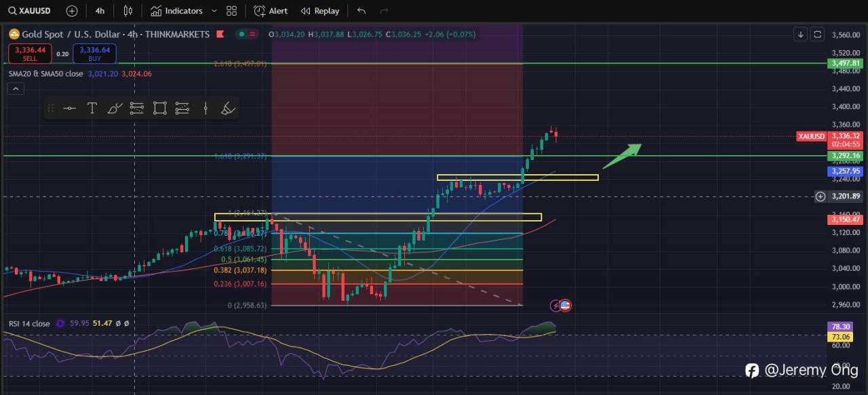Viewport: 868px width, 395px height.
Task: Click the green 3,292.16 price label
Action: 846,156
